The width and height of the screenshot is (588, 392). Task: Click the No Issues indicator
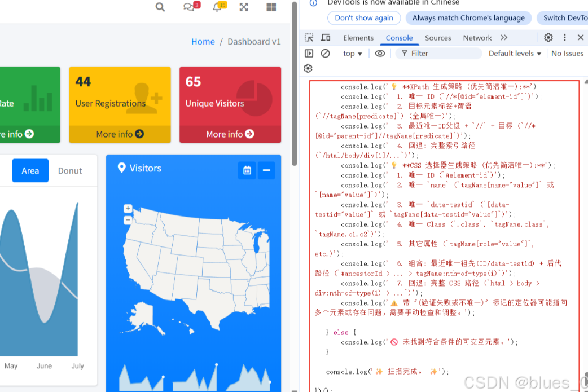coord(567,54)
